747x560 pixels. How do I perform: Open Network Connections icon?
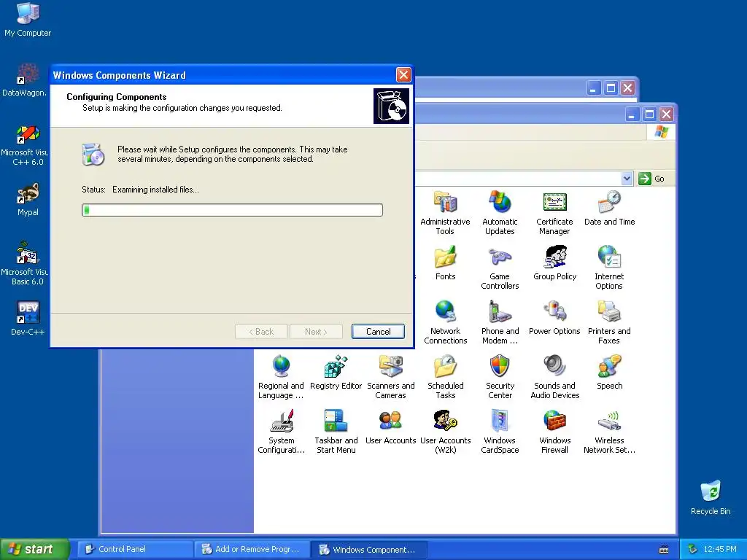[445, 322]
